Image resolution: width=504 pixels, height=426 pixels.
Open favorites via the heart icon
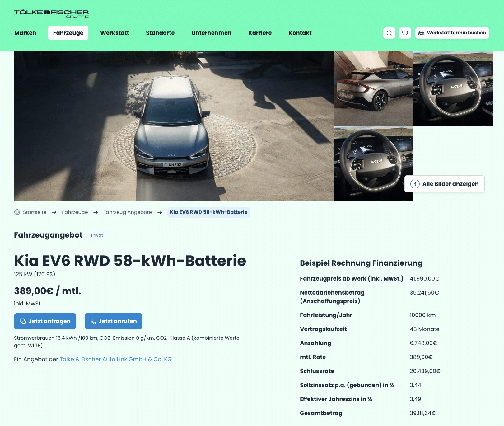[x=405, y=33]
